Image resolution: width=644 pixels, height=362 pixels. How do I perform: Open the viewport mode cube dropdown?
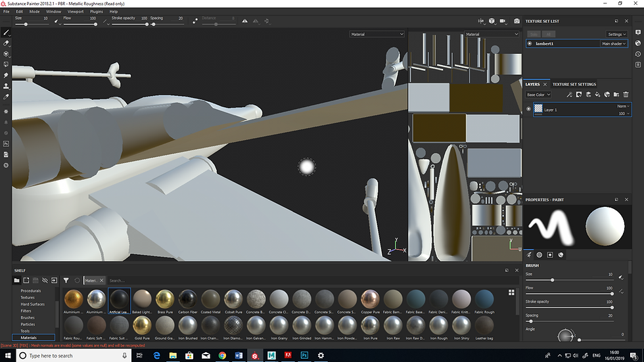point(492,21)
